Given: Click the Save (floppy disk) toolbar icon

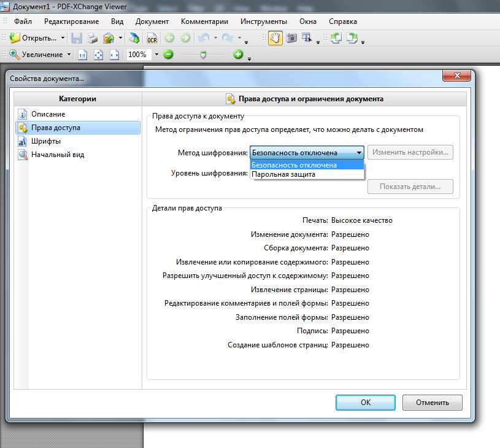Looking at the screenshot, I should pyautogui.click(x=77, y=38).
